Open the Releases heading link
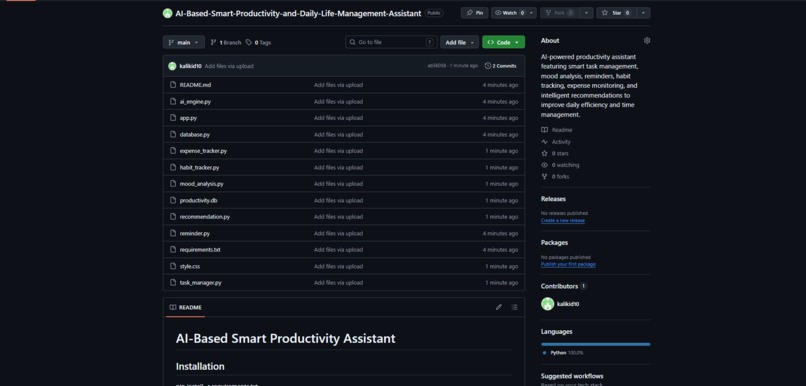This screenshot has width=806, height=386. pos(553,199)
